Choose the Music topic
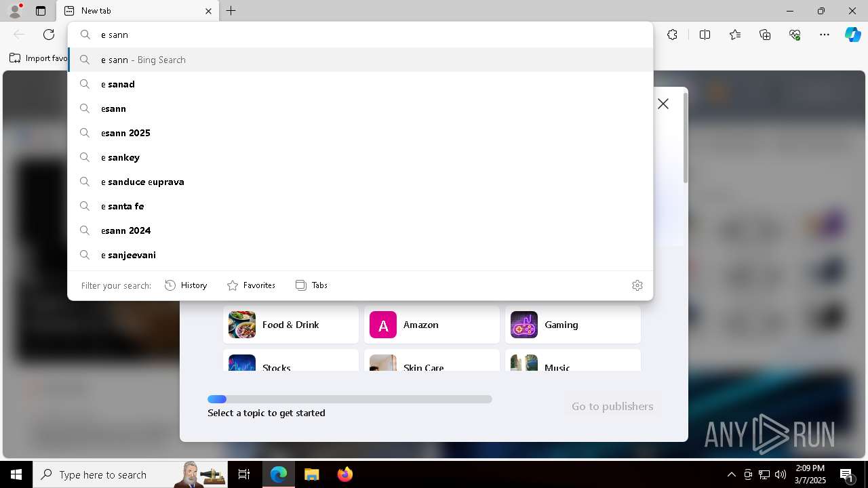Image resolution: width=868 pixels, height=488 pixels. point(573,360)
